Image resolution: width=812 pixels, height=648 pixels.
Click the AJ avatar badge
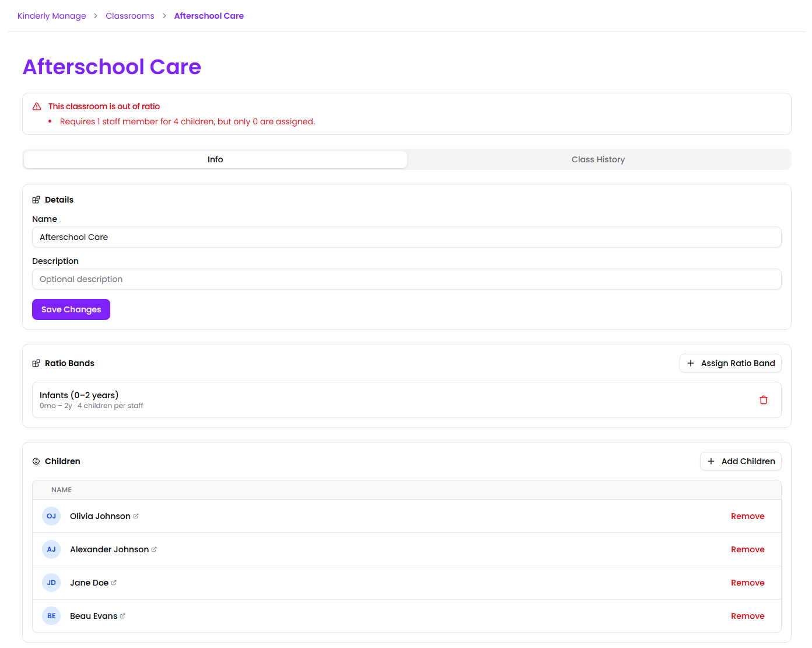51,549
